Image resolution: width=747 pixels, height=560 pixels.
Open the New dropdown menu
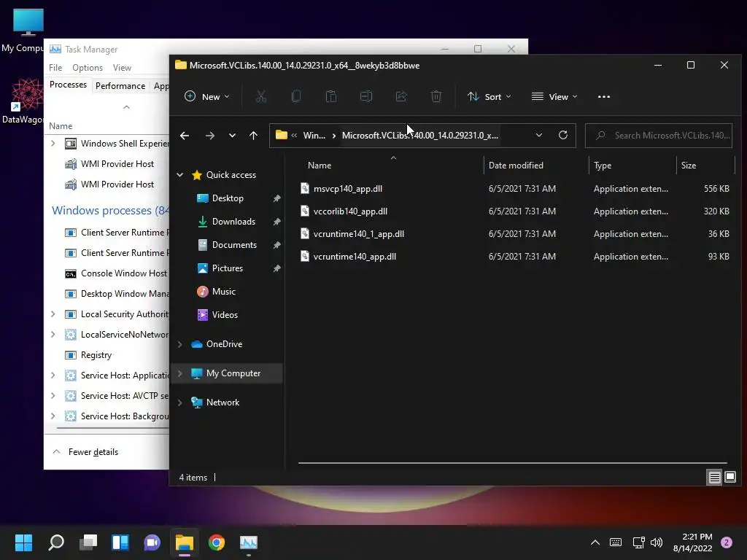[x=206, y=97]
